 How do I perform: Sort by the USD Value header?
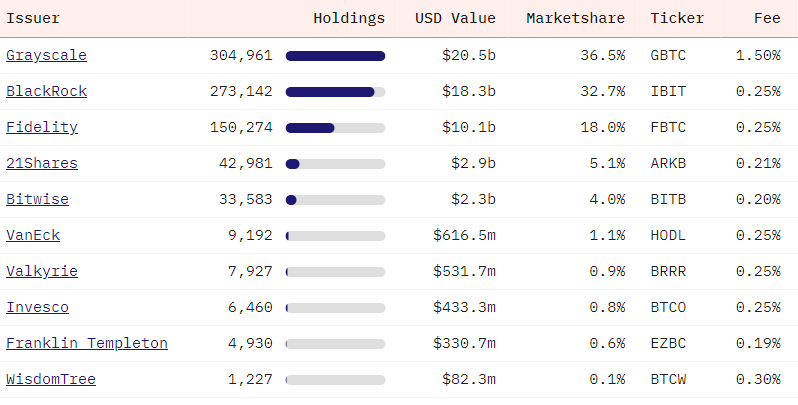point(455,18)
